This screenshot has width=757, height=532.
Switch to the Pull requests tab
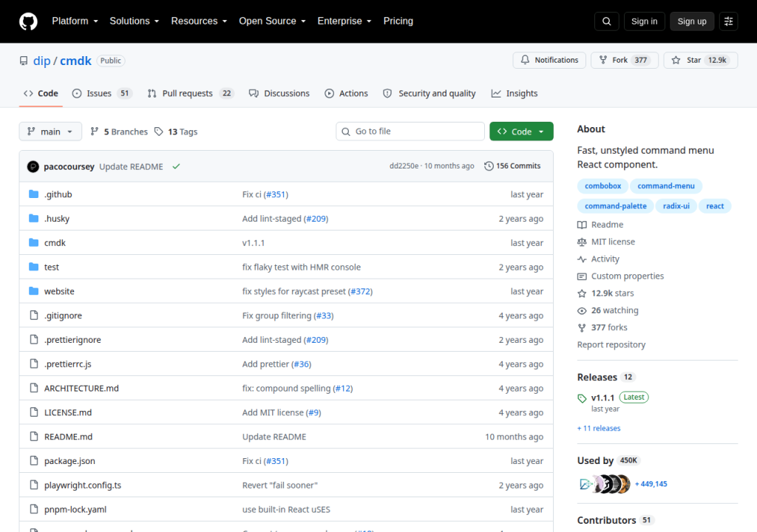[191, 93]
